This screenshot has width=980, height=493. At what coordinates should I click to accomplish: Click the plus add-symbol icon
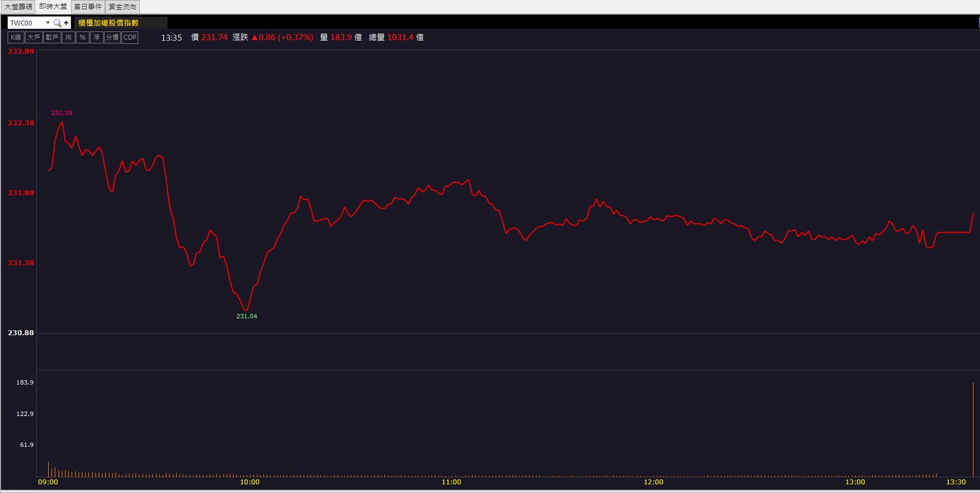pos(66,23)
